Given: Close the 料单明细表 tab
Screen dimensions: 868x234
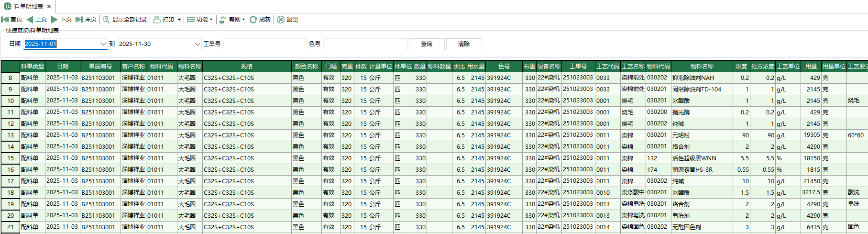Looking at the screenshot, I should 49,7.
